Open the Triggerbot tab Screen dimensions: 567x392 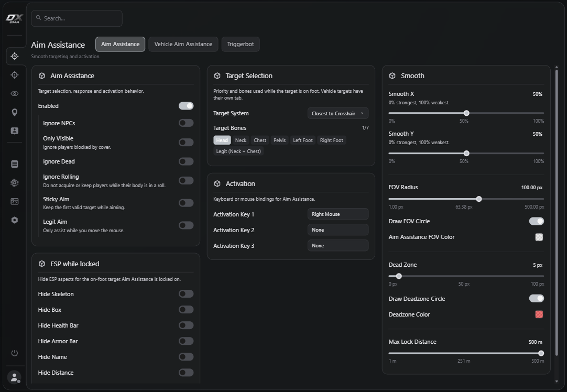[x=241, y=44]
